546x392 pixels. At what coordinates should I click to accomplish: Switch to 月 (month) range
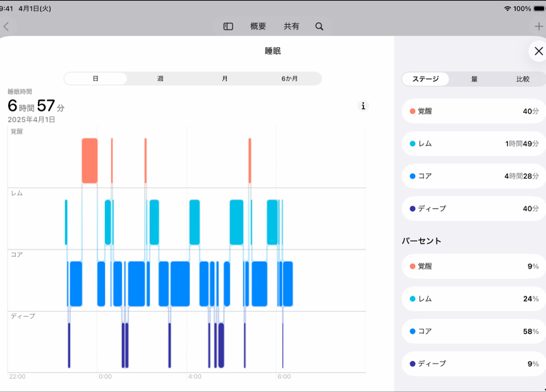(225, 79)
